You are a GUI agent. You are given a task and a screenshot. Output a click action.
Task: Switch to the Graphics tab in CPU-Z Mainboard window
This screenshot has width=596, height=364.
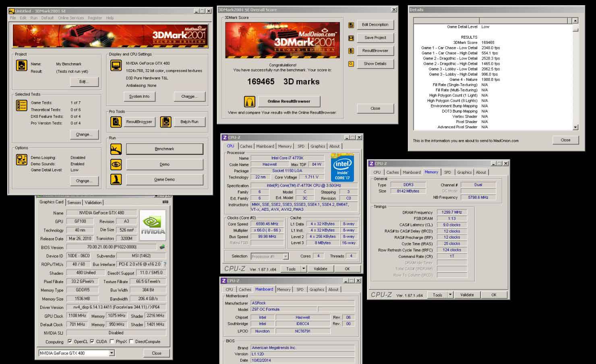317,290
